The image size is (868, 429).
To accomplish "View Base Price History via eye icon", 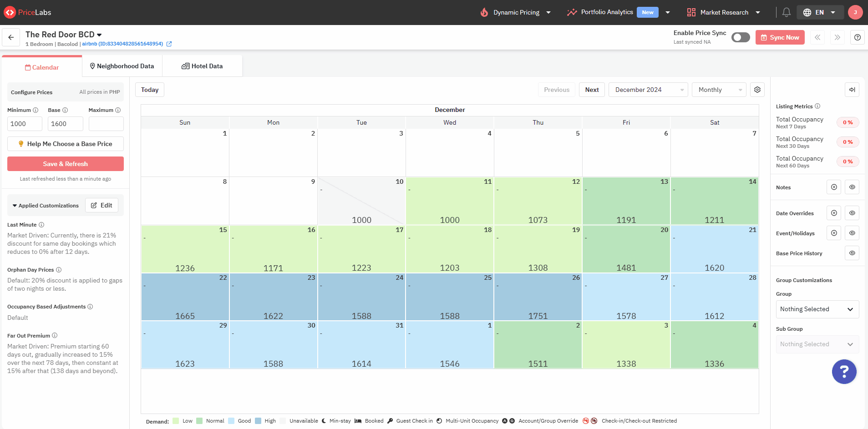I will click(852, 253).
